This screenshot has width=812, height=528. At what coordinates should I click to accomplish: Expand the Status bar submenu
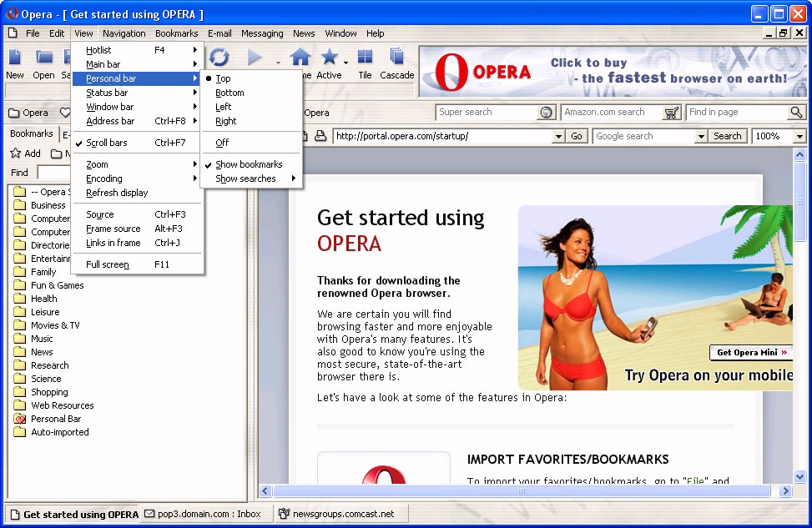(x=137, y=93)
